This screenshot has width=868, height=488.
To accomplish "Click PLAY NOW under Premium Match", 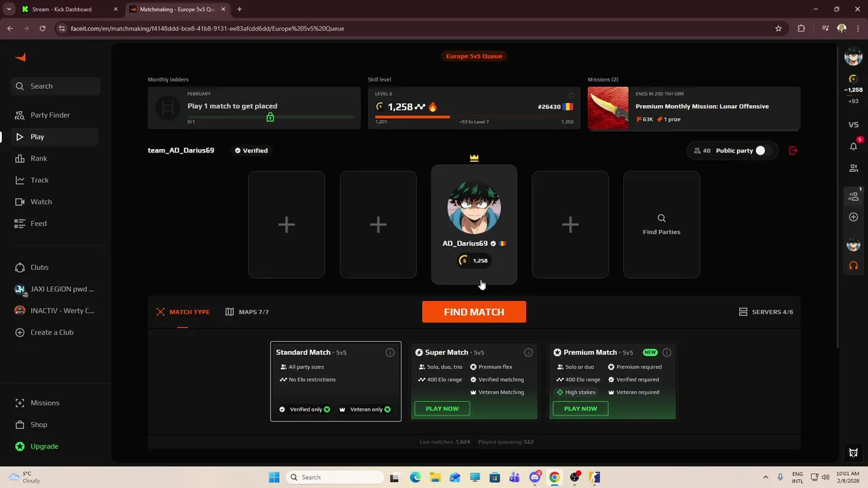I will coord(580,409).
